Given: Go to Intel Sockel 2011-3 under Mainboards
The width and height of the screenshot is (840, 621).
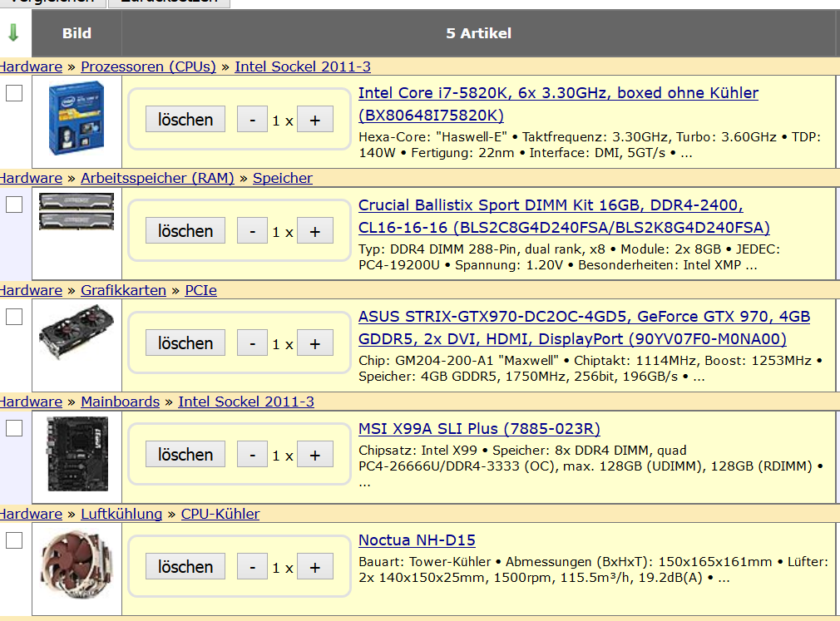Looking at the screenshot, I should (x=246, y=402).
